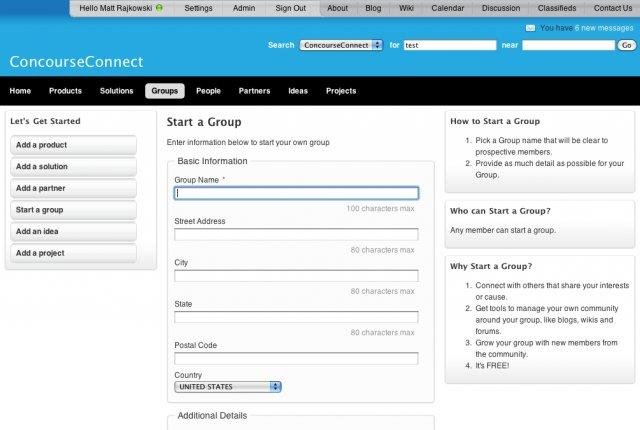Image resolution: width=640 pixels, height=430 pixels.
Task: Switch to the Projects tab
Action: tap(341, 91)
